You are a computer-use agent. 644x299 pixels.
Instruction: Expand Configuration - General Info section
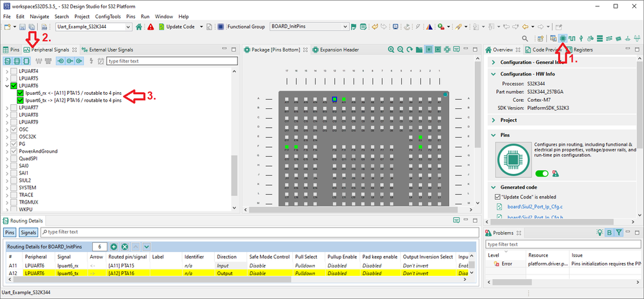(493, 63)
